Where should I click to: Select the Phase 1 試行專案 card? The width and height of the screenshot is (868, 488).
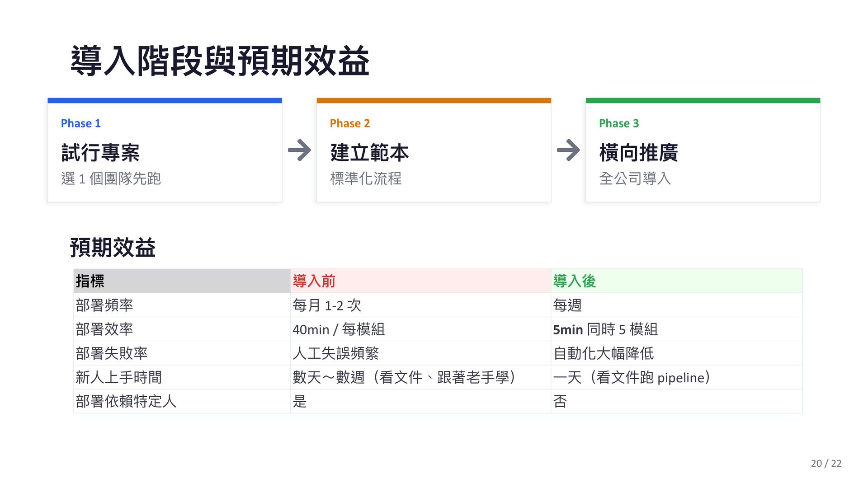pyautogui.click(x=165, y=152)
